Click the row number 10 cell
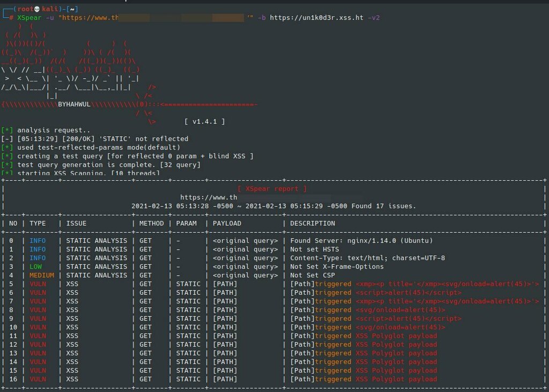 tap(13, 327)
